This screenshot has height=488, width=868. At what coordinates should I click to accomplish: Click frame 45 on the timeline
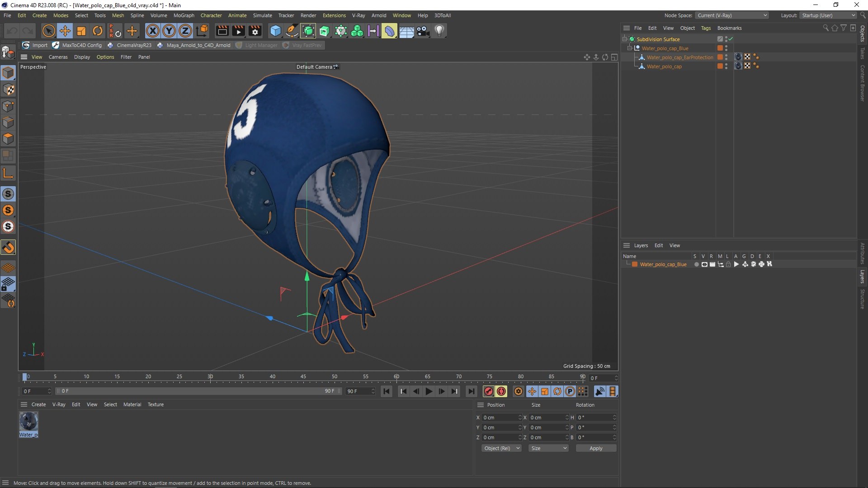coord(303,377)
